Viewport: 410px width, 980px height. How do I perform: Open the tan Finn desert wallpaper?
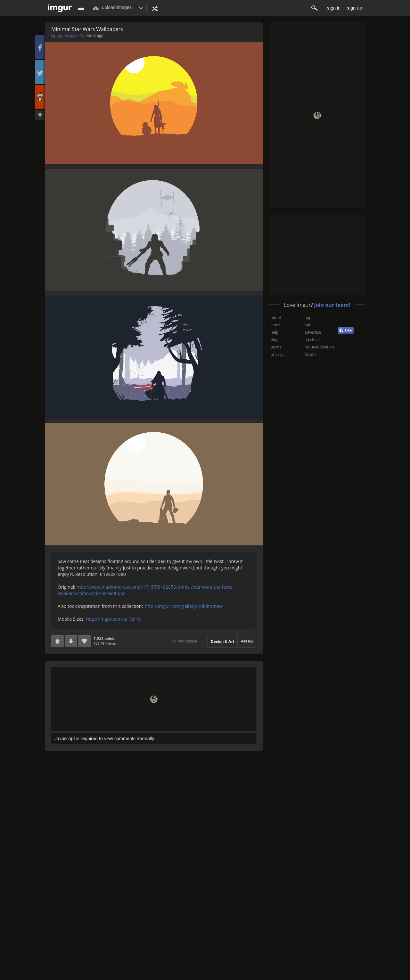pos(154,484)
